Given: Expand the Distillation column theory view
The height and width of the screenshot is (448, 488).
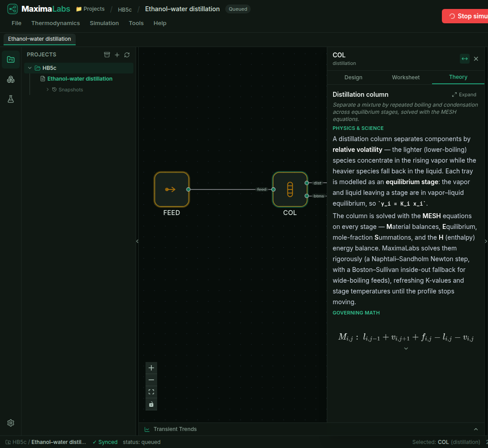Looking at the screenshot, I should pyautogui.click(x=464, y=95).
